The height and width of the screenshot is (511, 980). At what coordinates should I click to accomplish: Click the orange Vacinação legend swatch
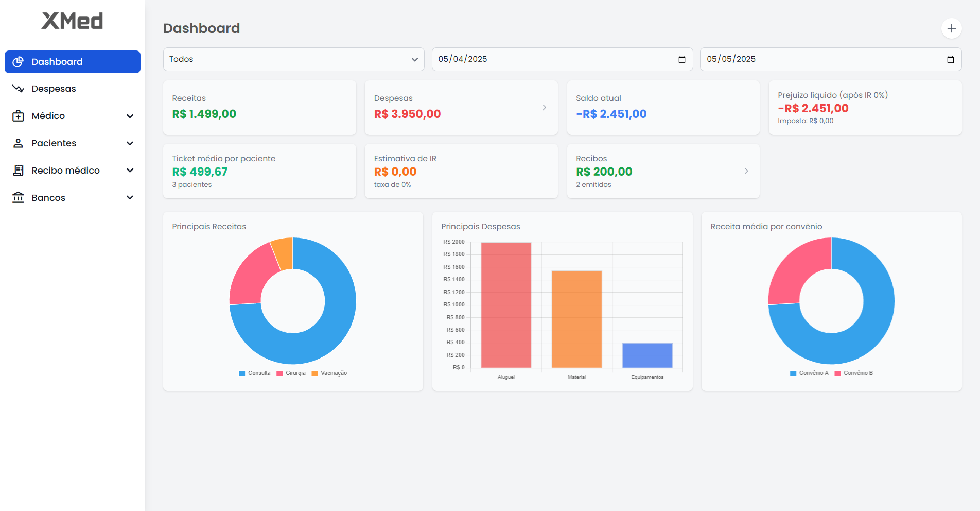(314, 373)
